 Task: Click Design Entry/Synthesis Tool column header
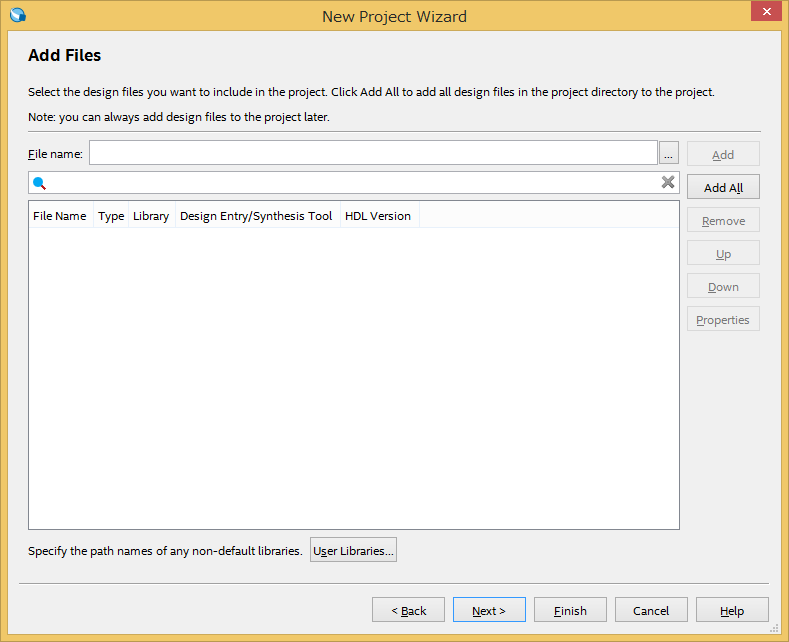[x=257, y=215]
